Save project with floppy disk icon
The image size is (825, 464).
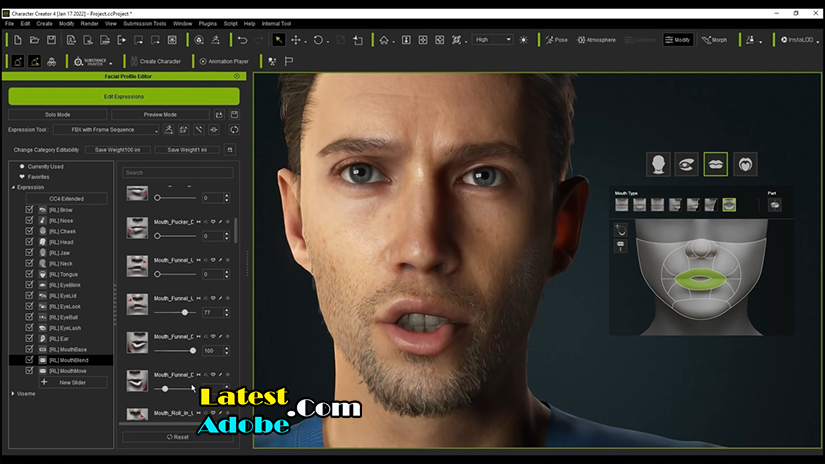[x=51, y=40]
